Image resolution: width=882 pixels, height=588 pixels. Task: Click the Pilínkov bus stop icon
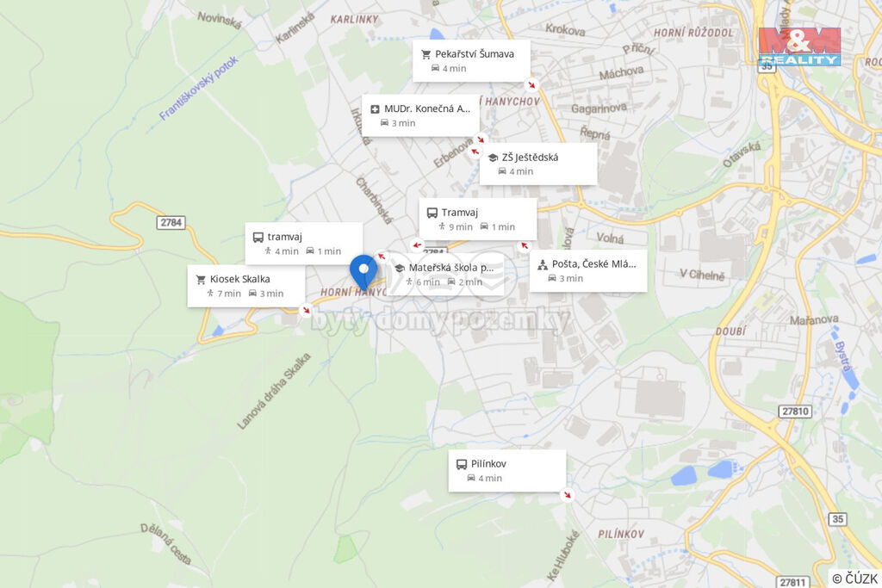click(x=462, y=464)
